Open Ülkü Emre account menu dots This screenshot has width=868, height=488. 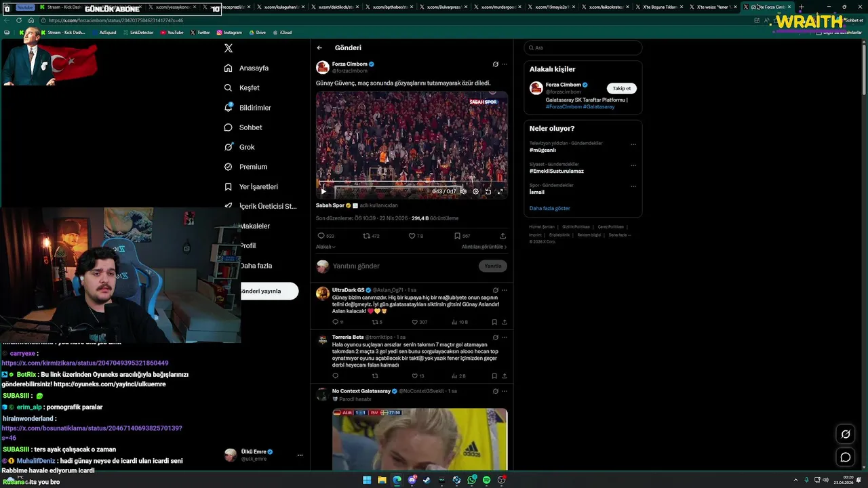point(300,455)
